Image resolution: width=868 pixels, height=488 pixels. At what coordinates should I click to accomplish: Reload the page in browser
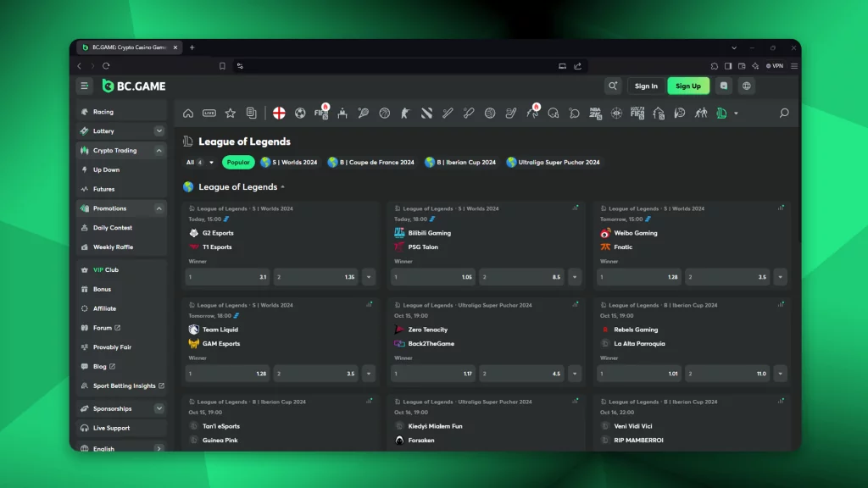(x=106, y=66)
